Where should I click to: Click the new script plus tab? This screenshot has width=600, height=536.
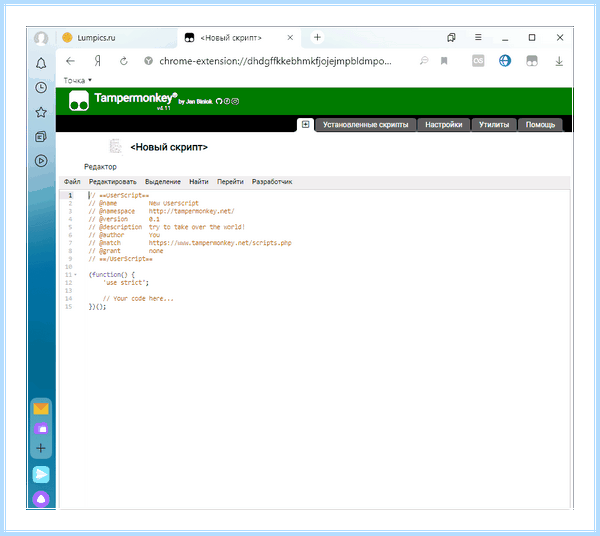coord(305,124)
